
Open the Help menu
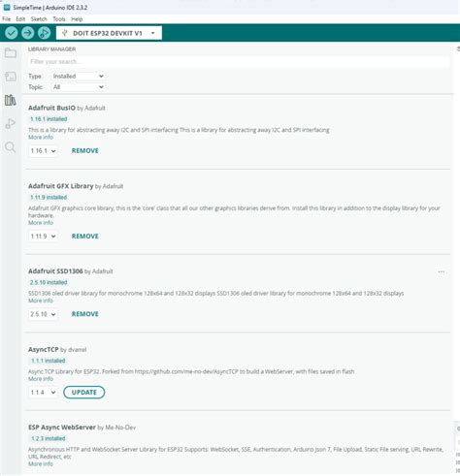click(77, 19)
